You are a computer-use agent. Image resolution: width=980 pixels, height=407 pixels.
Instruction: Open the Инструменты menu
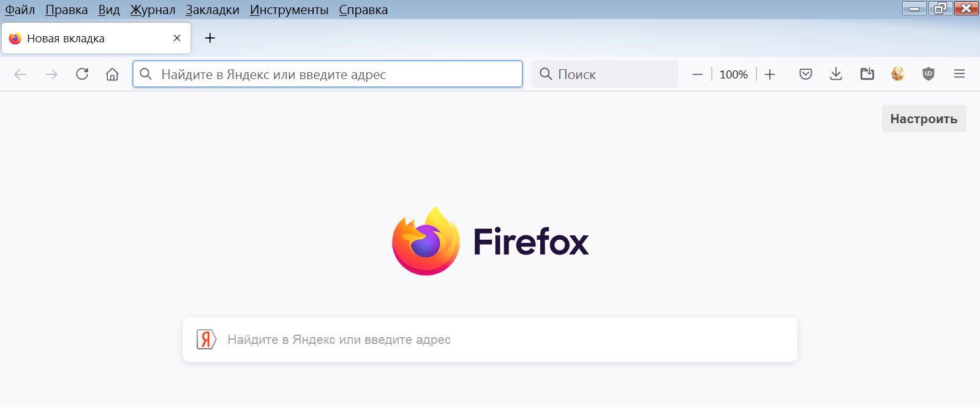click(289, 10)
